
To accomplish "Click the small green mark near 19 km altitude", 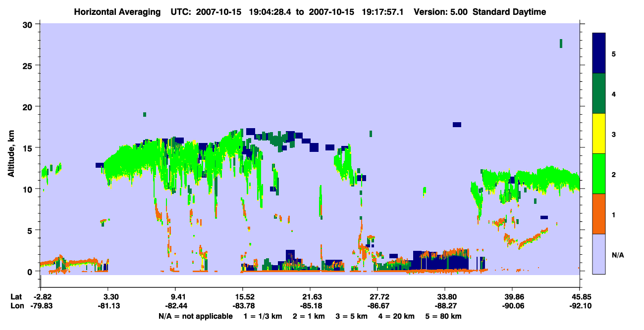I will point(145,114).
